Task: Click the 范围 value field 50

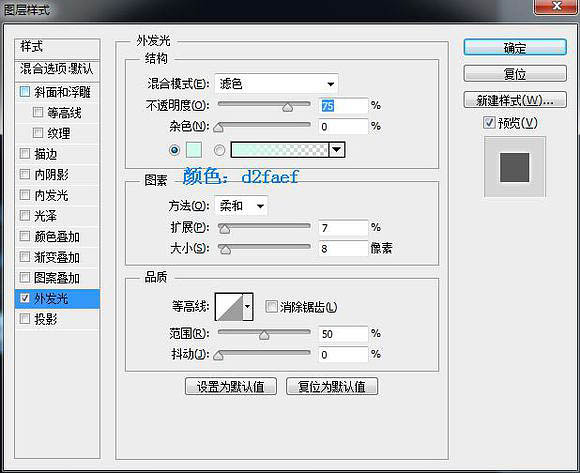Action: [343, 334]
